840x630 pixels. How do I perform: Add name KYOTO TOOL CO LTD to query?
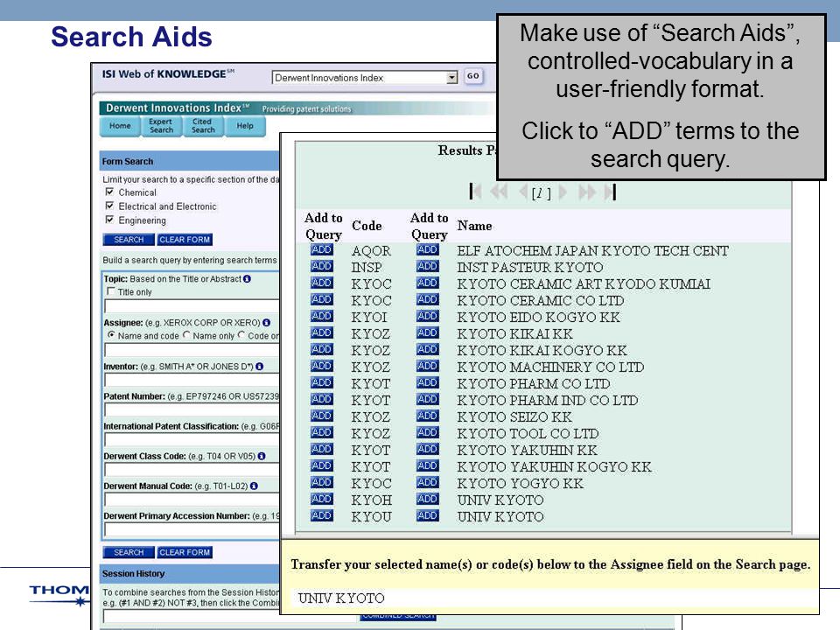point(428,432)
